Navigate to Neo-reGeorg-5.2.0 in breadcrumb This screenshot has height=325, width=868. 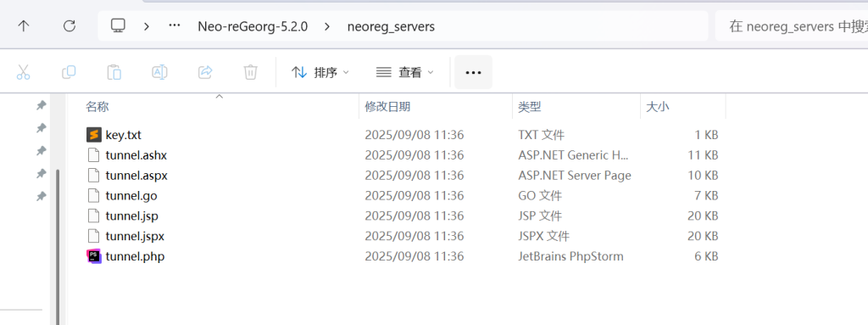253,26
